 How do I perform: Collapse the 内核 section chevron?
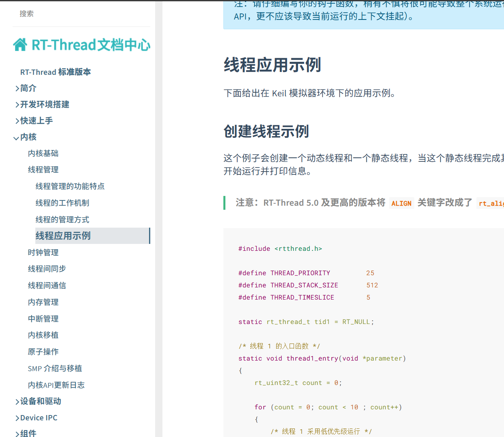coord(16,138)
